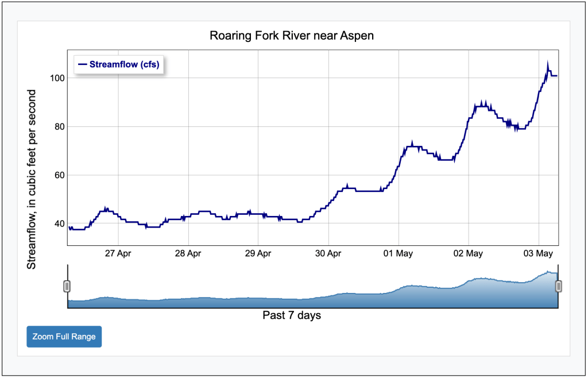Image resolution: width=588 pixels, height=378 pixels.
Task: Click the 100 value on the y-axis
Action: coord(56,78)
